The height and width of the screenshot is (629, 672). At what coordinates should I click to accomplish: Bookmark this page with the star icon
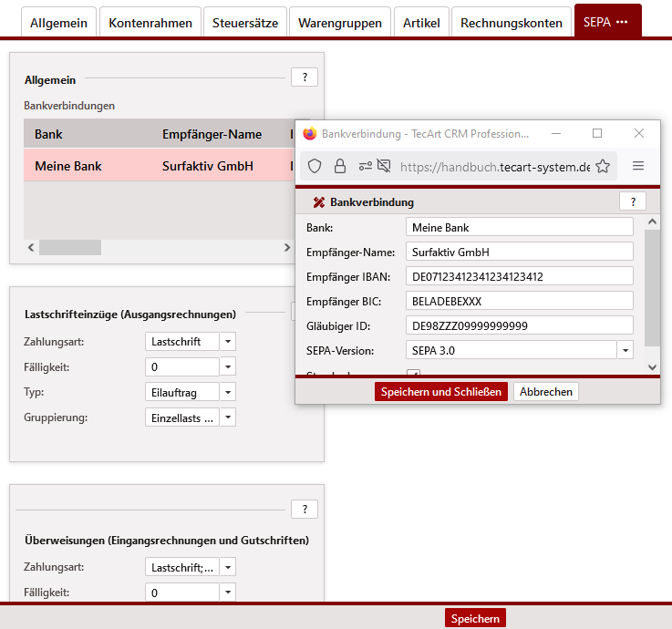pyautogui.click(x=603, y=166)
